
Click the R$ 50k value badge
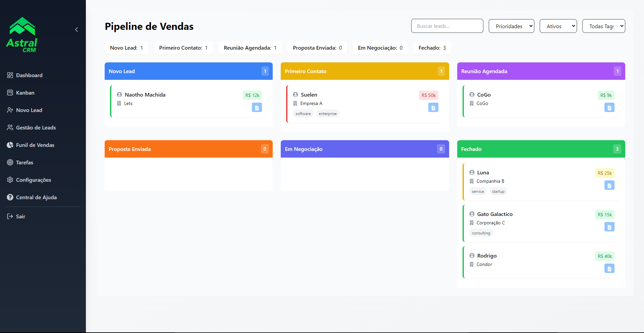(x=428, y=95)
